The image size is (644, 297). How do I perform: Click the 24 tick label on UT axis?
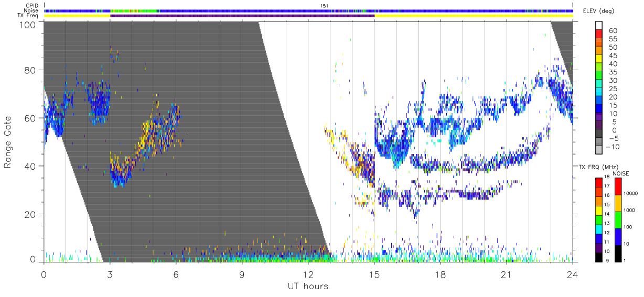(x=573, y=273)
